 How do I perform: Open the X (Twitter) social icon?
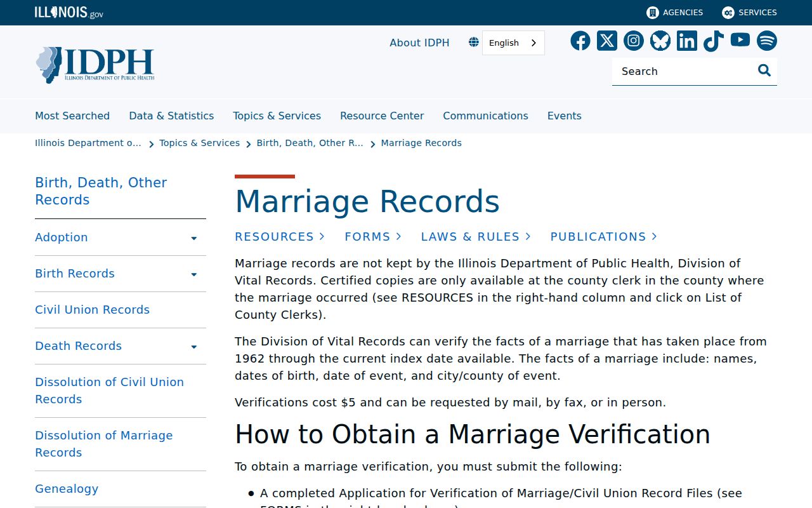(607, 41)
